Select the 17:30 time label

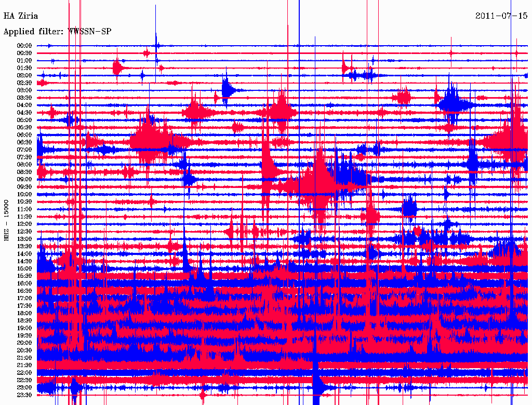24,306
